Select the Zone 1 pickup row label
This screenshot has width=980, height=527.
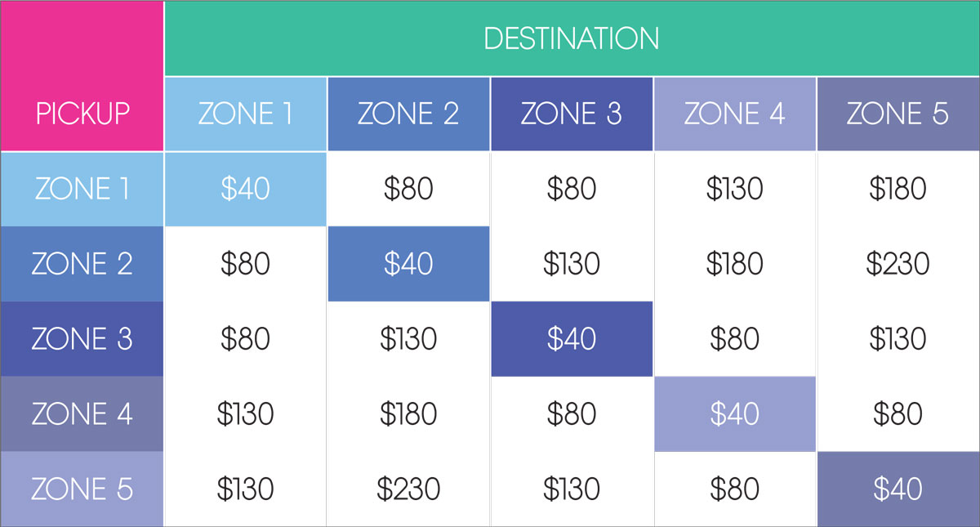coord(82,189)
